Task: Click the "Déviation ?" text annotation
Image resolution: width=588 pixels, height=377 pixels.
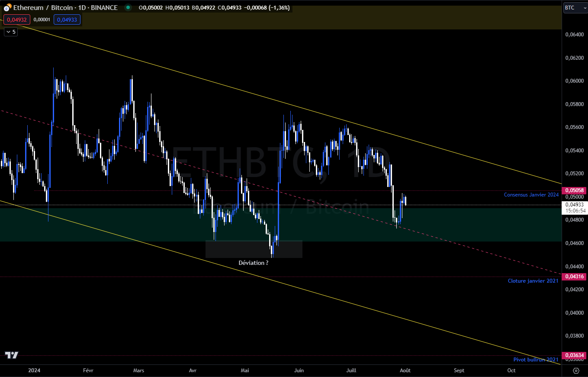Action: [254, 263]
